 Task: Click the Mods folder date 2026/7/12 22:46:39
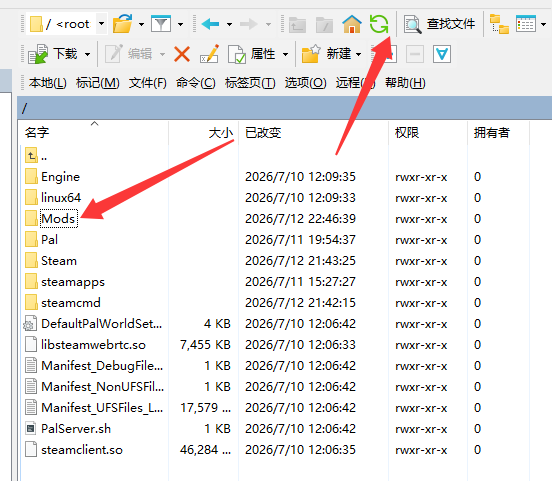click(x=300, y=219)
